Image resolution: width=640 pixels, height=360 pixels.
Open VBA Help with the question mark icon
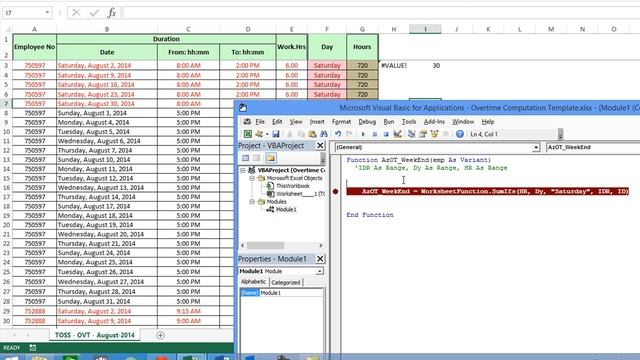point(460,134)
